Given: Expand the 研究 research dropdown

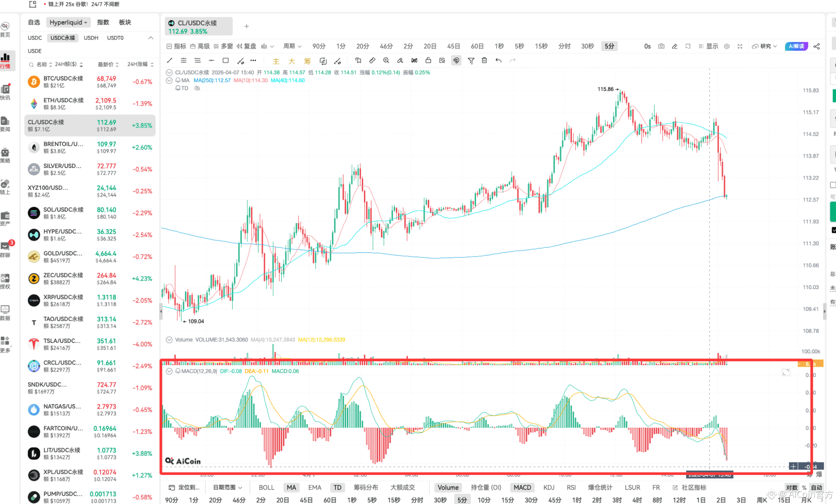Looking at the screenshot, I should (765, 46).
